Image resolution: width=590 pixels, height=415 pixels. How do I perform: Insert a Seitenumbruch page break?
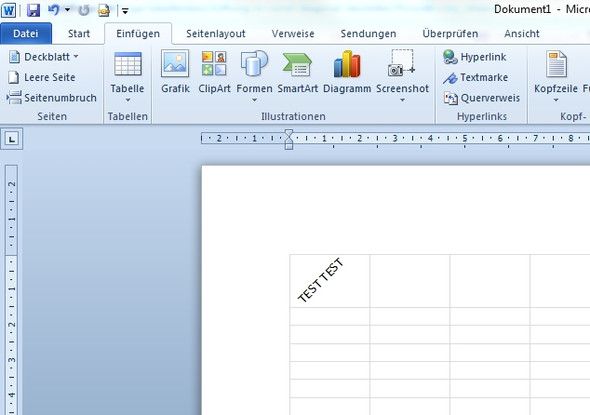52,98
